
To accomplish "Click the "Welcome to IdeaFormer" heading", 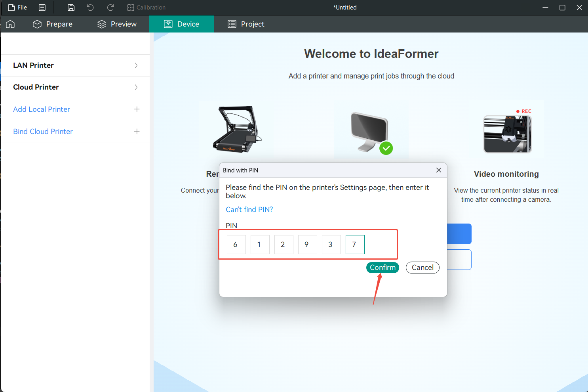I will coord(371,54).
